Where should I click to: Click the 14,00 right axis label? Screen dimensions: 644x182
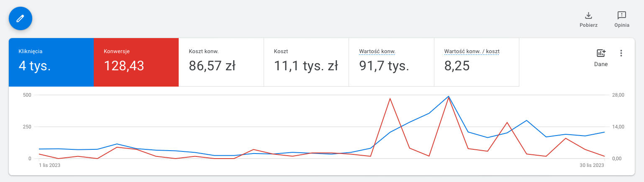[x=618, y=127]
